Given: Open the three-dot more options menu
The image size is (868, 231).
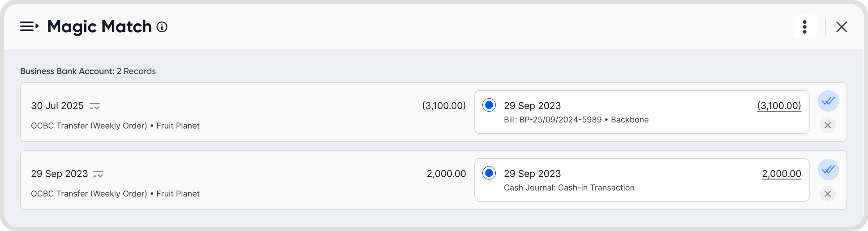Looking at the screenshot, I should 805,27.
